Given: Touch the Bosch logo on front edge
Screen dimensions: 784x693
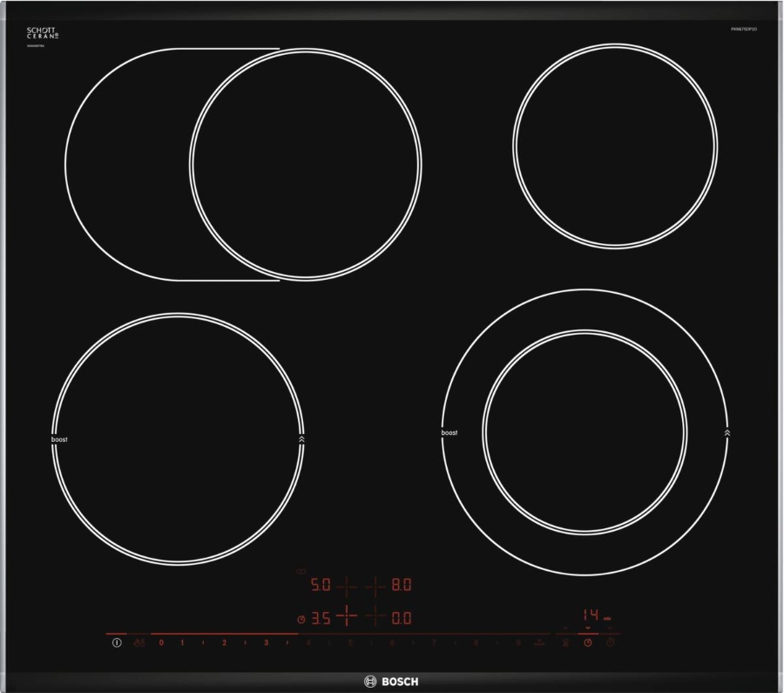Looking at the screenshot, I should [391, 682].
